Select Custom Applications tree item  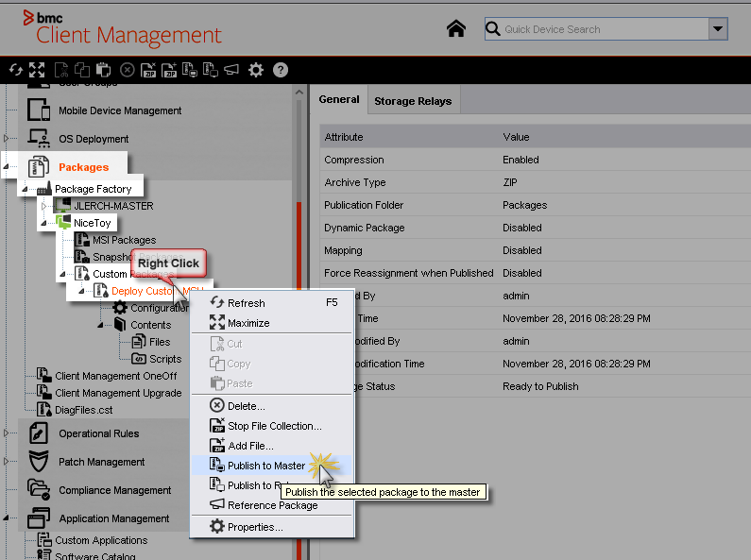click(101, 540)
